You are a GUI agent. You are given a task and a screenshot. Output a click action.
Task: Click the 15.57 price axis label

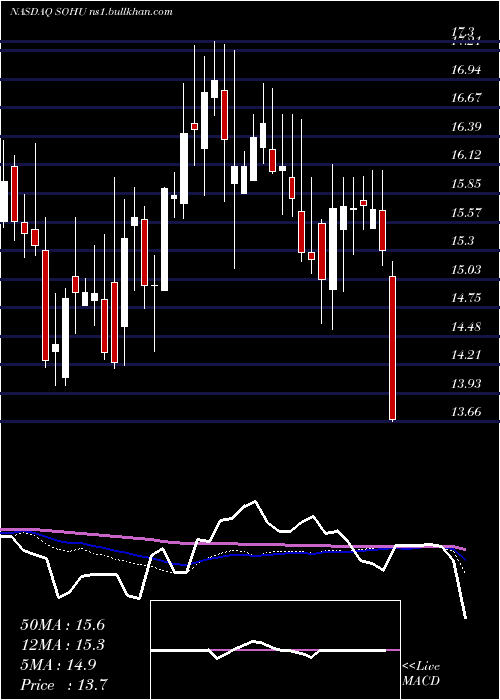coord(466,212)
